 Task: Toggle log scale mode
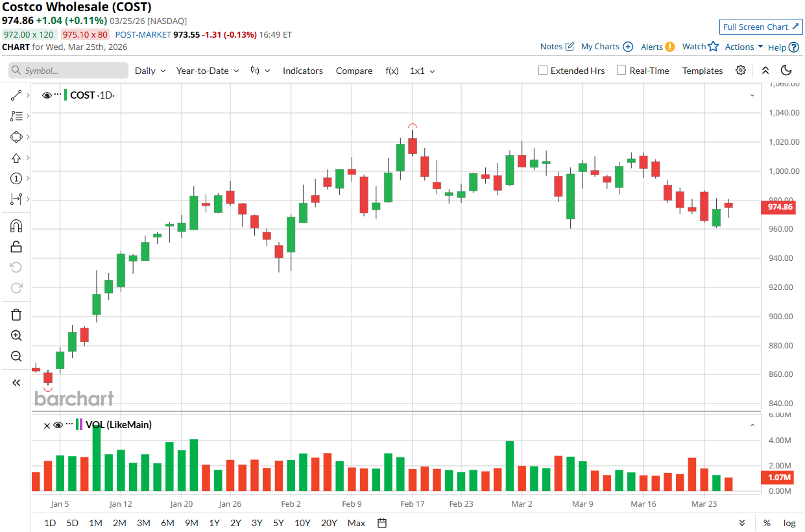pos(789,523)
